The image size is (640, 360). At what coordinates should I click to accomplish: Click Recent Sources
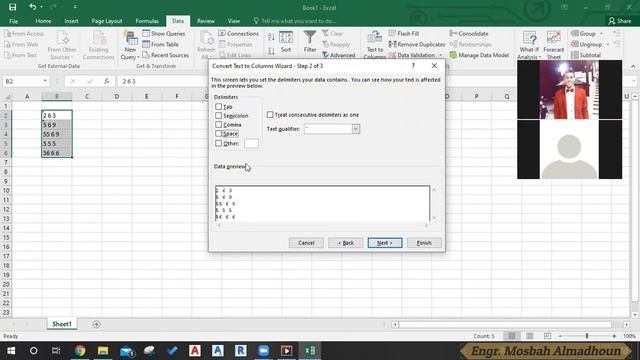click(165, 55)
